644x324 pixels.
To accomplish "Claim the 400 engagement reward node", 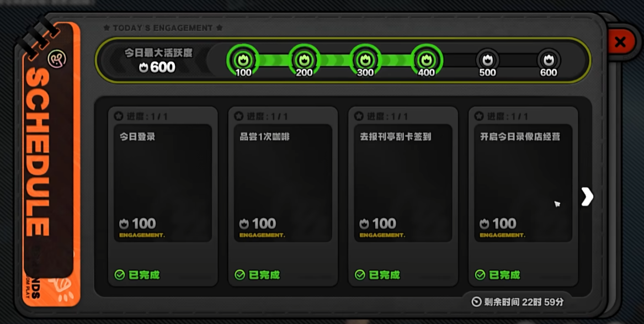I will [427, 60].
